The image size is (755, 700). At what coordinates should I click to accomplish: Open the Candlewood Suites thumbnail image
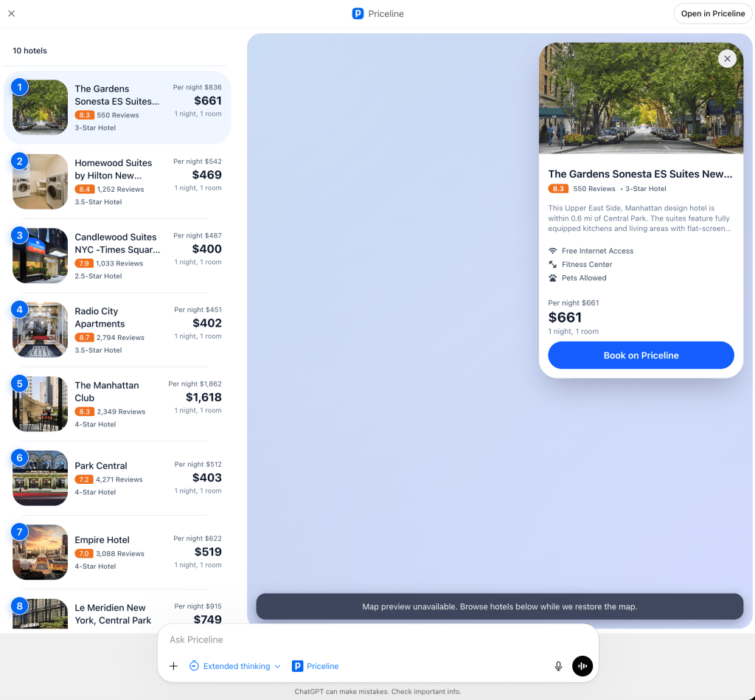[x=41, y=256]
